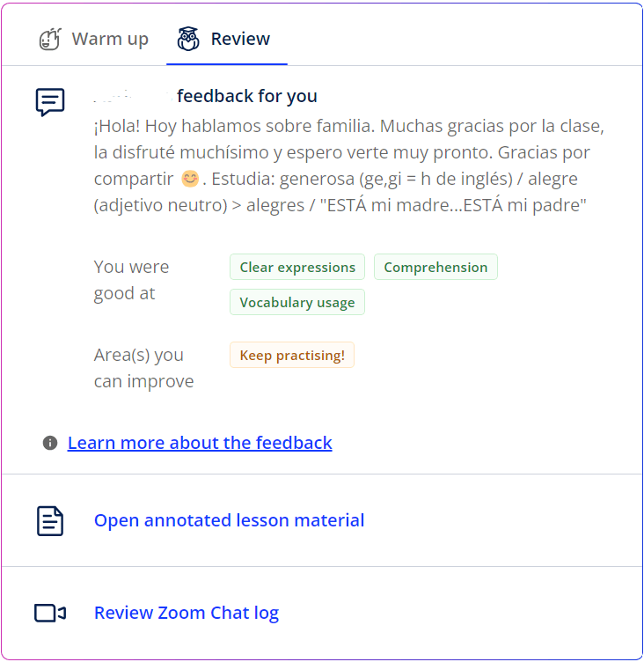Click the owl icon on Review tab

[187, 40]
